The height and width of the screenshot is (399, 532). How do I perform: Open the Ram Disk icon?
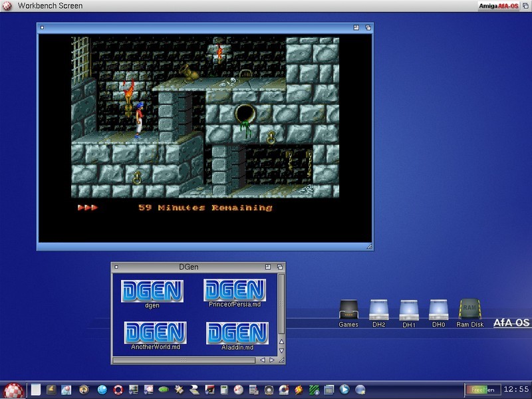pos(469,311)
